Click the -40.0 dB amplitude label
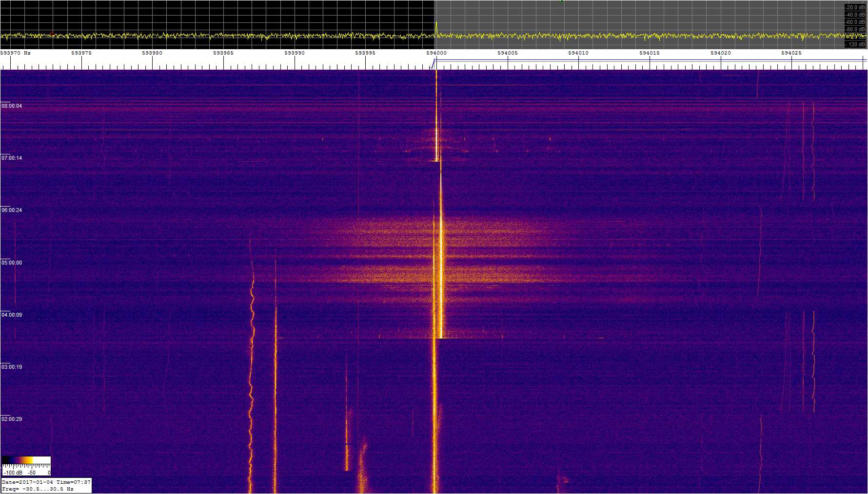Image resolution: width=868 pixels, height=494 pixels. pyautogui.click(x=855, y=15)
